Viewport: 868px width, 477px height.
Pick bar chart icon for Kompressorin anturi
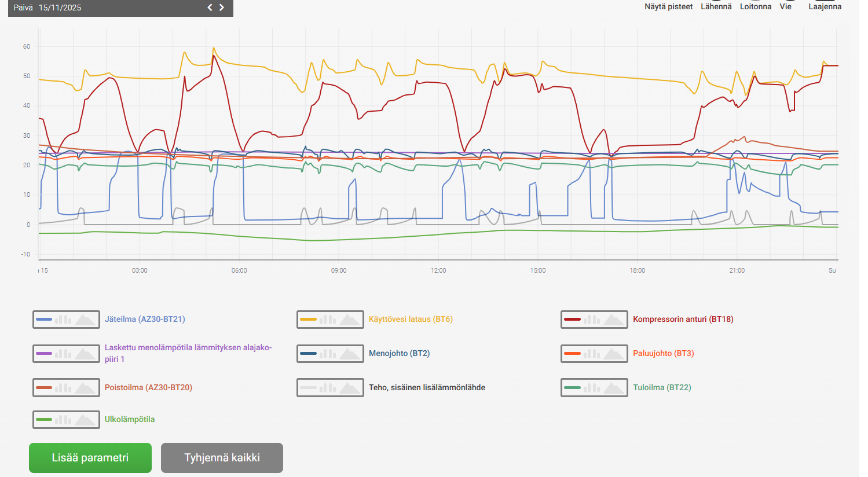[x=592, y=320]
